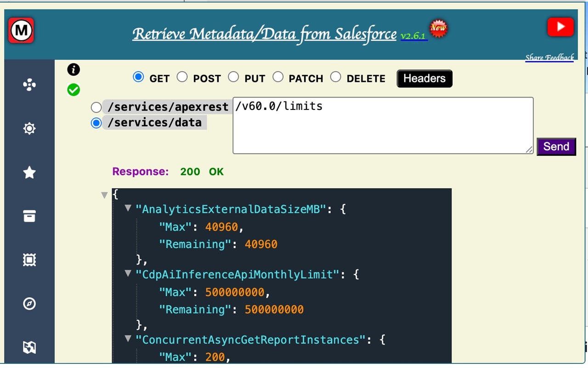Click into the endpoint path text area
The image size is (588, 368).
(x=383, y=125)
